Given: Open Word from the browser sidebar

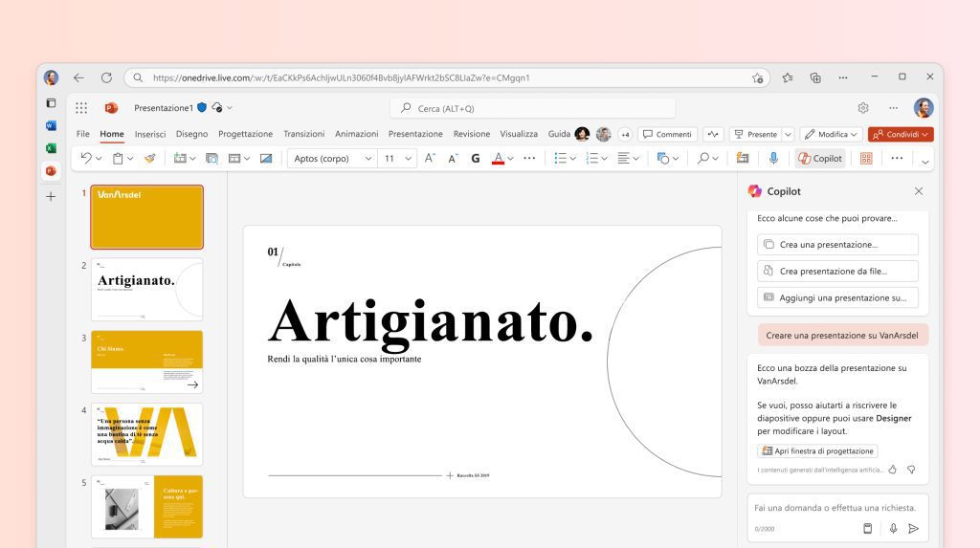Looking at the screenshot, I should point(52,125).
